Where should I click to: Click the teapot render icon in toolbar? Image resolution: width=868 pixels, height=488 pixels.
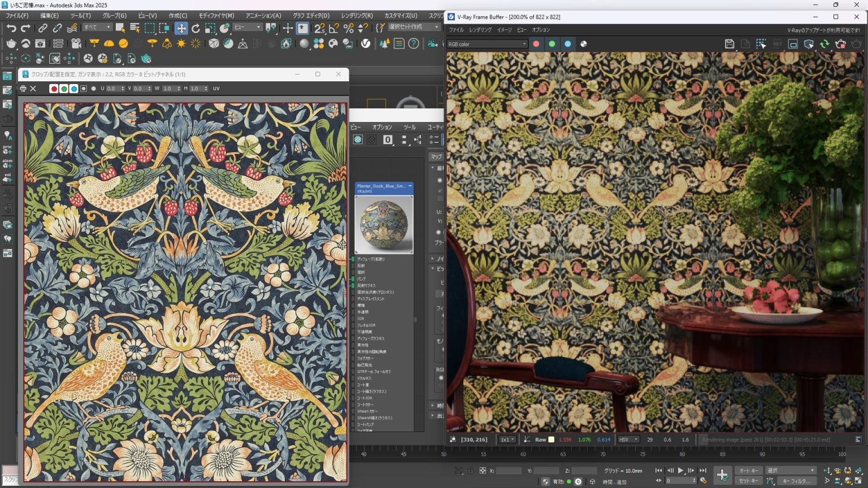click(x=11, y=43)
